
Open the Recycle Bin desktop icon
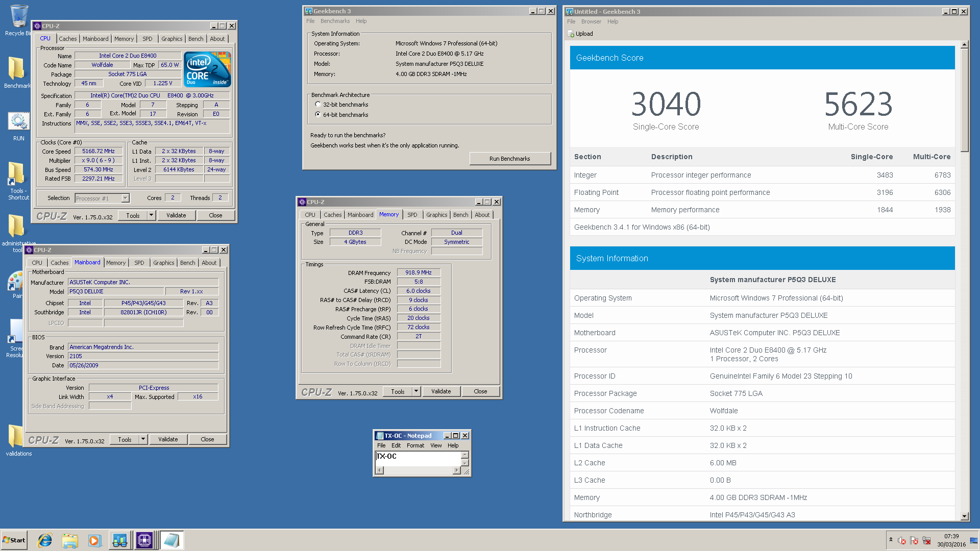19,16
